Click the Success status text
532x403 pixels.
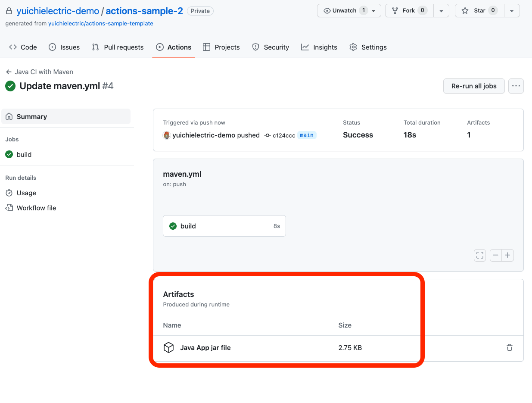(x=358, y=135)
